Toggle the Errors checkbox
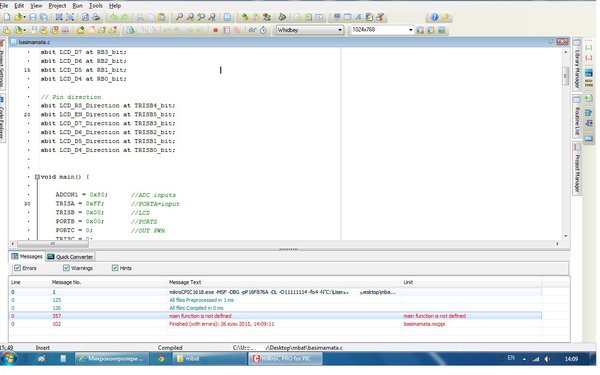This screenshot has width=600, height=375. click(17, 268)
